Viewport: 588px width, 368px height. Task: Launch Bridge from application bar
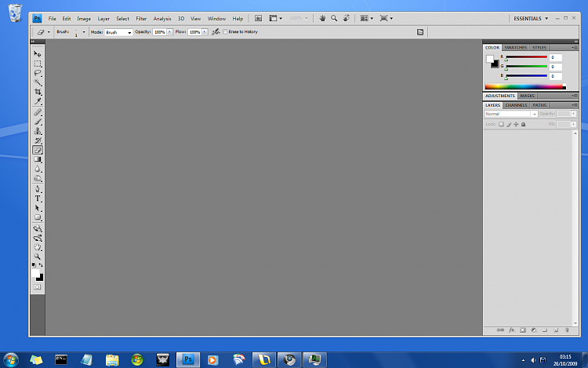(259, 18)
